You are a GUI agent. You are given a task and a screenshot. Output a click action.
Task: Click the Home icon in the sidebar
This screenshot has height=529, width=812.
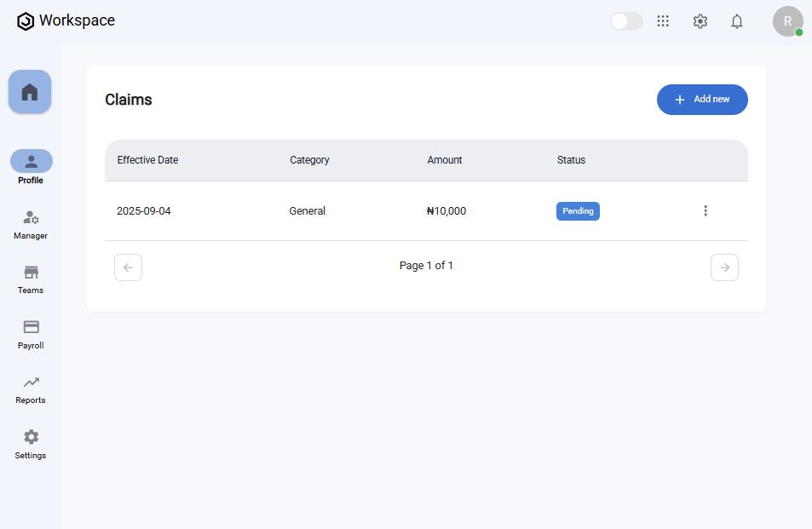pyautogui.click(x=30, y=92)
